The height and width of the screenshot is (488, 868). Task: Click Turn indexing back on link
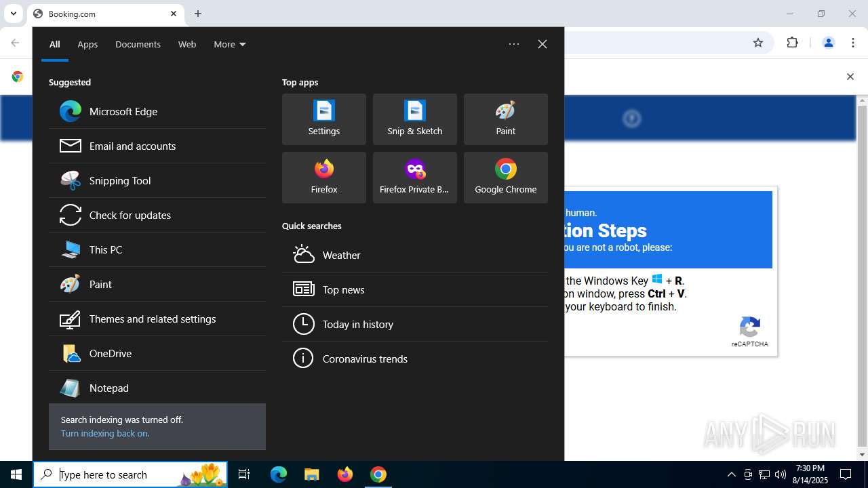point(105,433)
